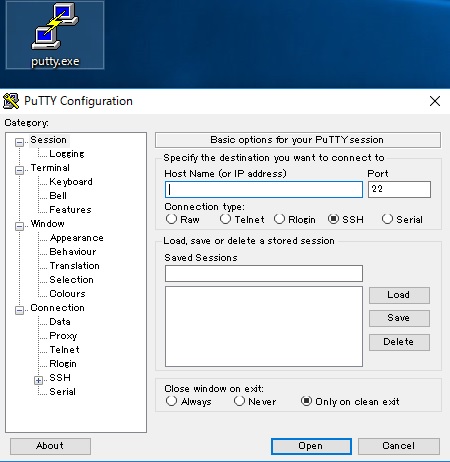Click the Save session button
450x462 pixels.
point(399,319)
